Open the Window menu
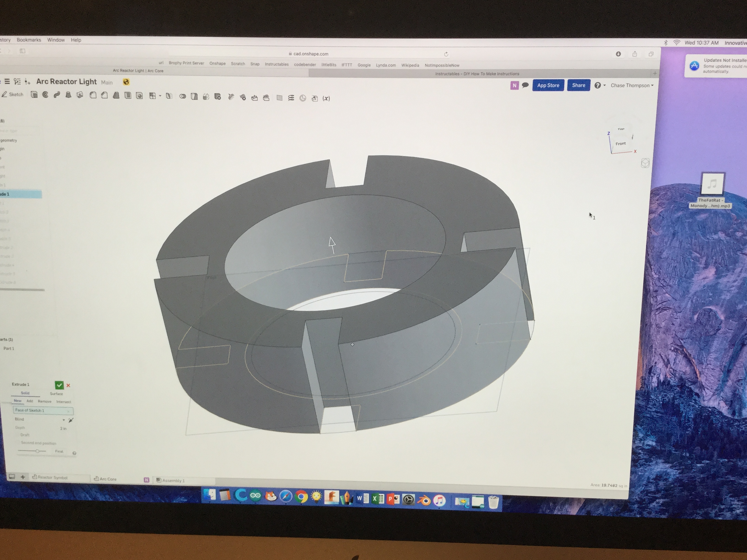Viewport: 747px width, 560px height. click(56, 40)
